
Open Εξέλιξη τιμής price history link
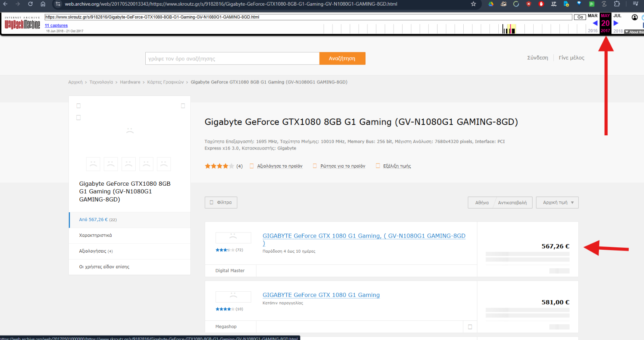397,166
